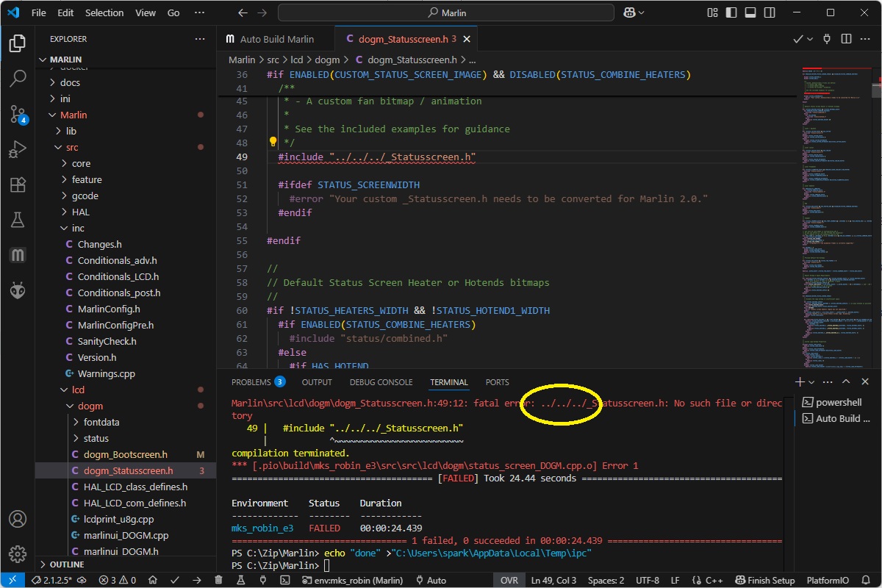The height and width of the screenshot is (588, 882).
Task: Click the plug icon in editor toolbar
Action: point(828,39)
